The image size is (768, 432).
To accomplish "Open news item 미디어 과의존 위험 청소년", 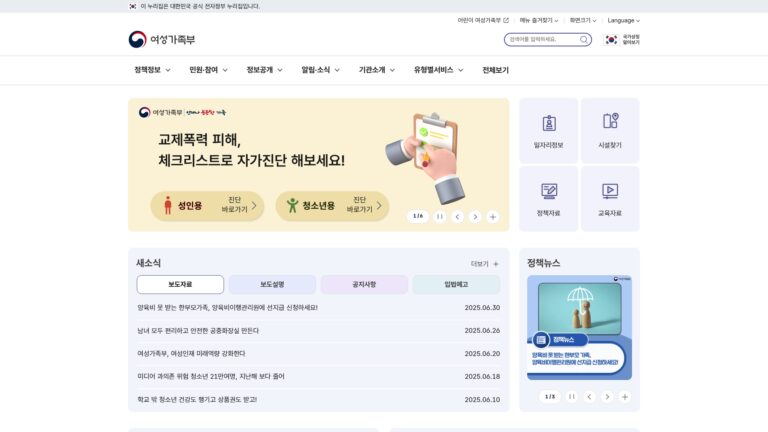I will [211, 376].
